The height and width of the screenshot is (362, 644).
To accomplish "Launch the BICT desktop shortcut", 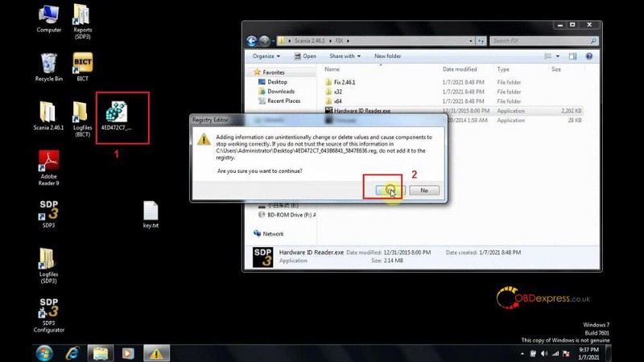I will click(83, 67).
